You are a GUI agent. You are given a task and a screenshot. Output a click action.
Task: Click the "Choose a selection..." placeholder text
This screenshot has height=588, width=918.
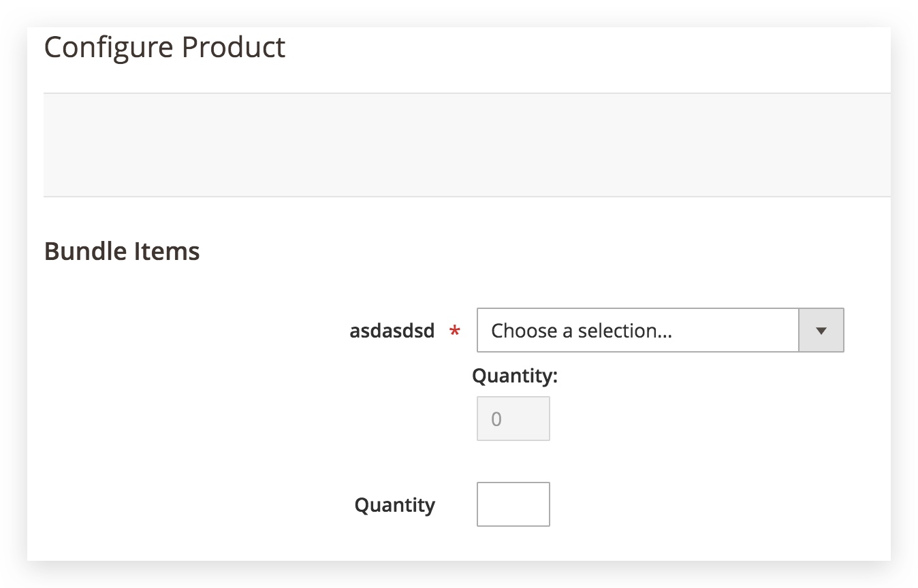[x=581, y=331]
